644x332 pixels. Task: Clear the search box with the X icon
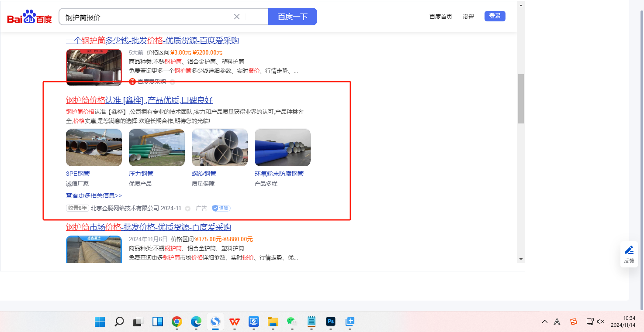click(x=237, y=17)
